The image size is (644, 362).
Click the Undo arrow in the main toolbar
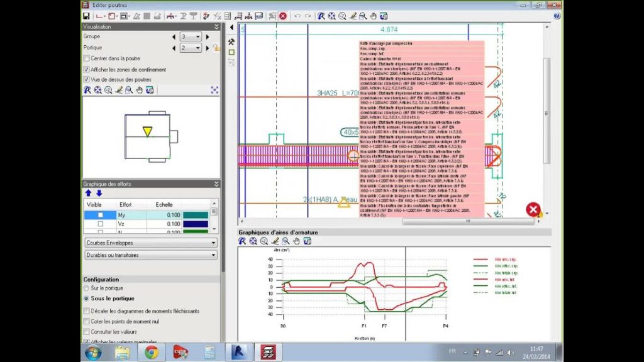coord(297,16)
